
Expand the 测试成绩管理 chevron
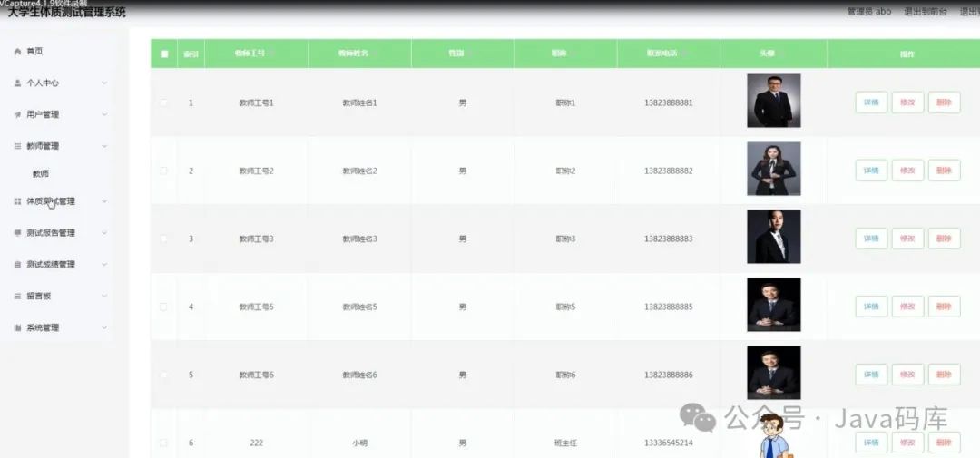[x=104, y=265]
